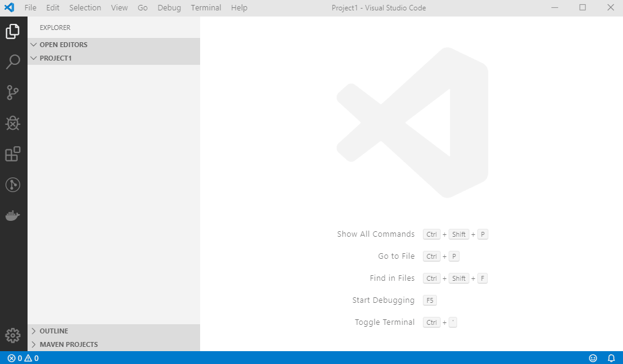Screen dimensions: 623x364
Task: Collapse the OPEN EDITORS section
Action: 62,44
